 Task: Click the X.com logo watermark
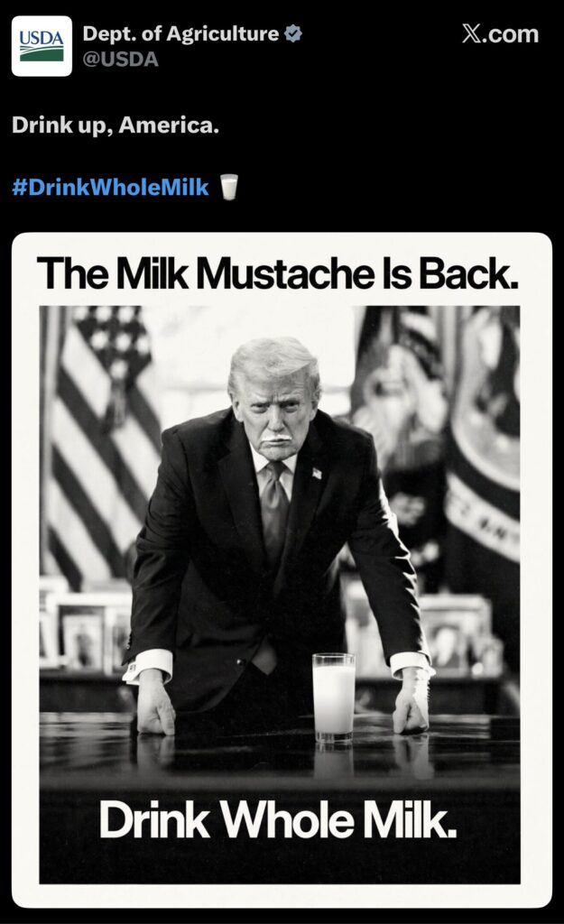500,34
